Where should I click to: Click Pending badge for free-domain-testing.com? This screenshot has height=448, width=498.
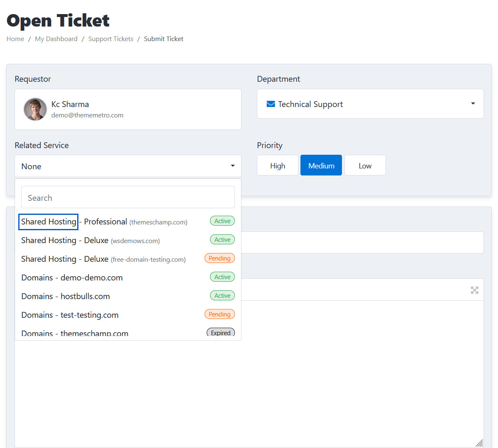click(219, 258)
